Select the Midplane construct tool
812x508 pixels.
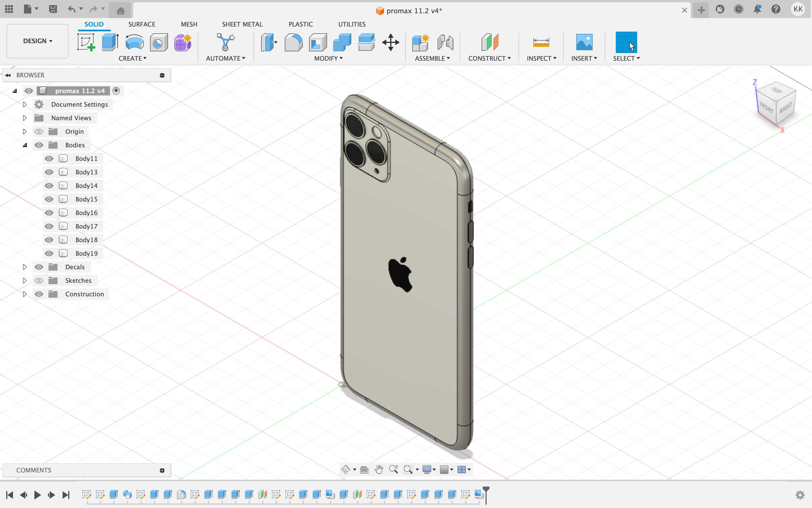[489, 42]
